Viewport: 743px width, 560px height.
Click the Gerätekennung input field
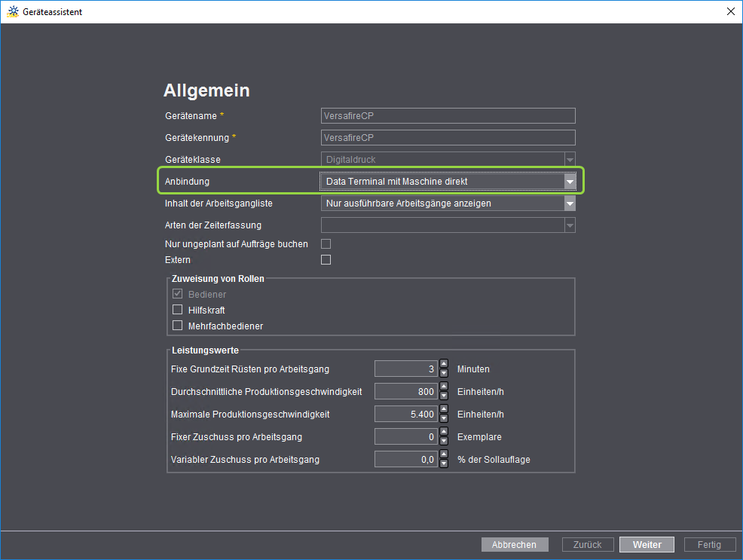click(448, 137)
